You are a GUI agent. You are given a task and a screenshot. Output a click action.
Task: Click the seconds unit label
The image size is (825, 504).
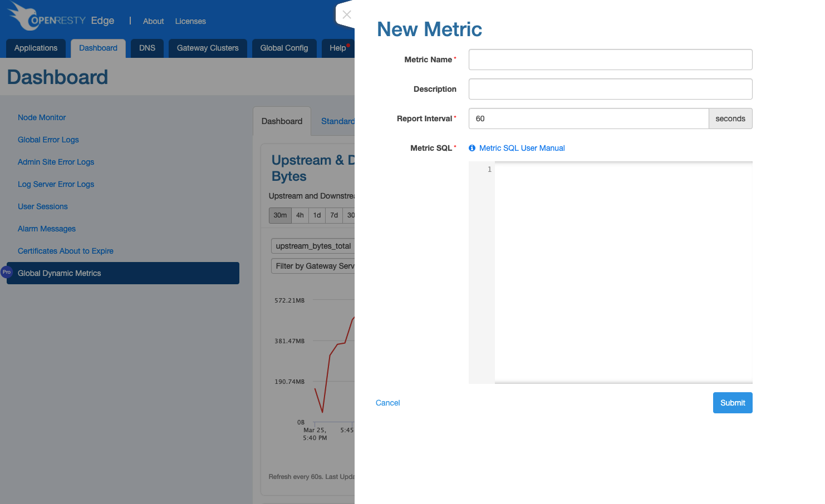coord(730,118)
